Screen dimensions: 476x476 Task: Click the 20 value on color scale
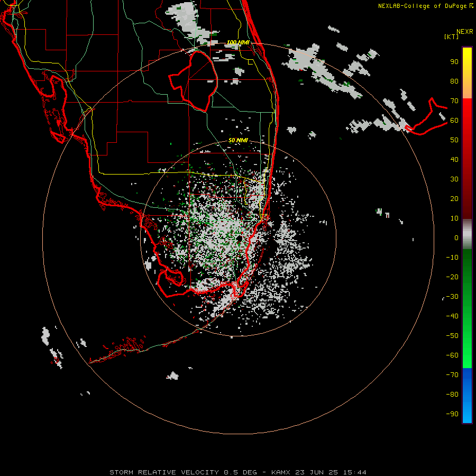pos(454,198)
